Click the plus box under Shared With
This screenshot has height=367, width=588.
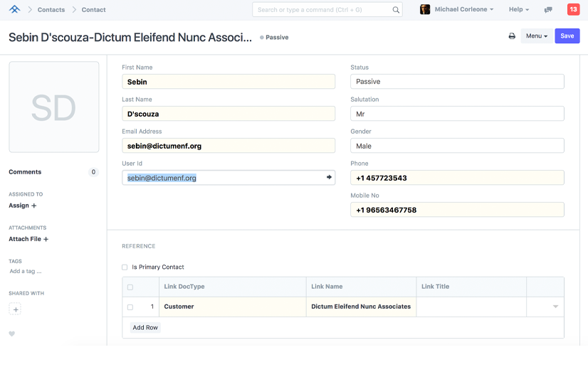coord(16,309)
